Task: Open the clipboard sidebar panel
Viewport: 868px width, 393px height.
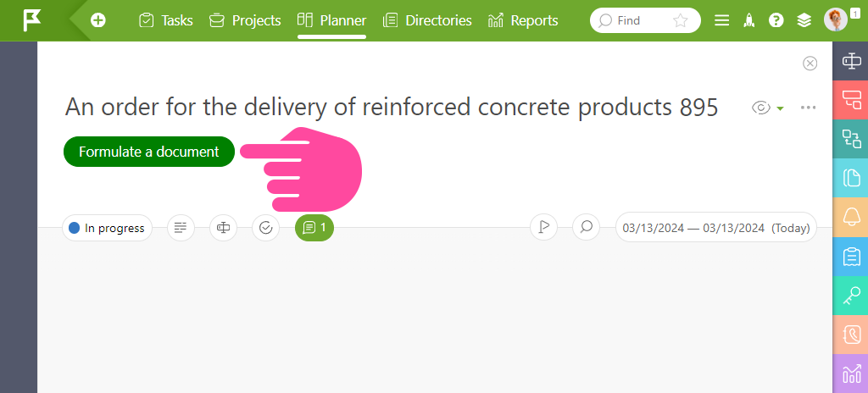Action: [851, 257]
